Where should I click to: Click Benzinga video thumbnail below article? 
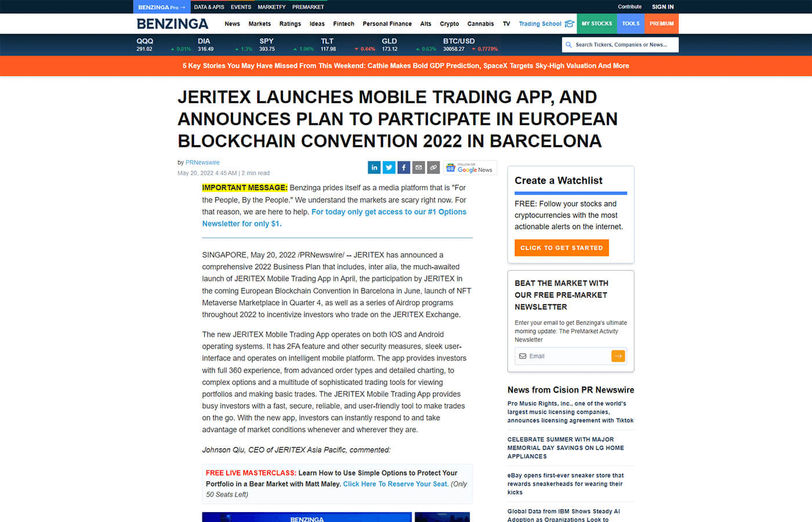[x=307, y=517]
